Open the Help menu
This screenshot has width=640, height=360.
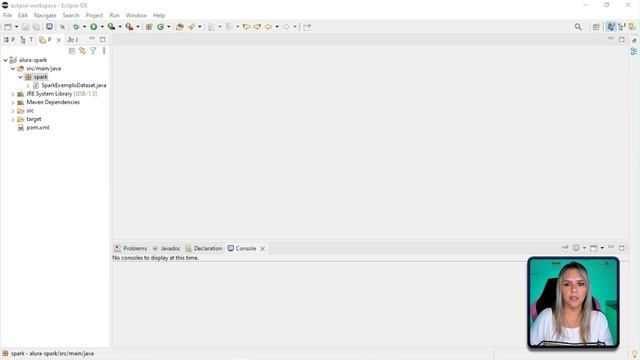point(159,16)
